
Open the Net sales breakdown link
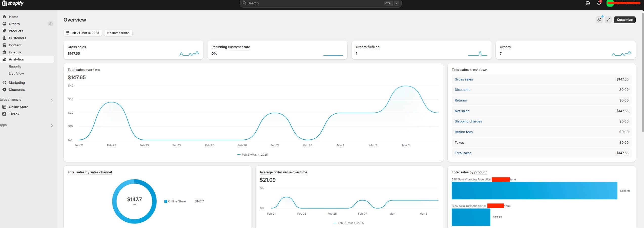click(x=462, y=111)
